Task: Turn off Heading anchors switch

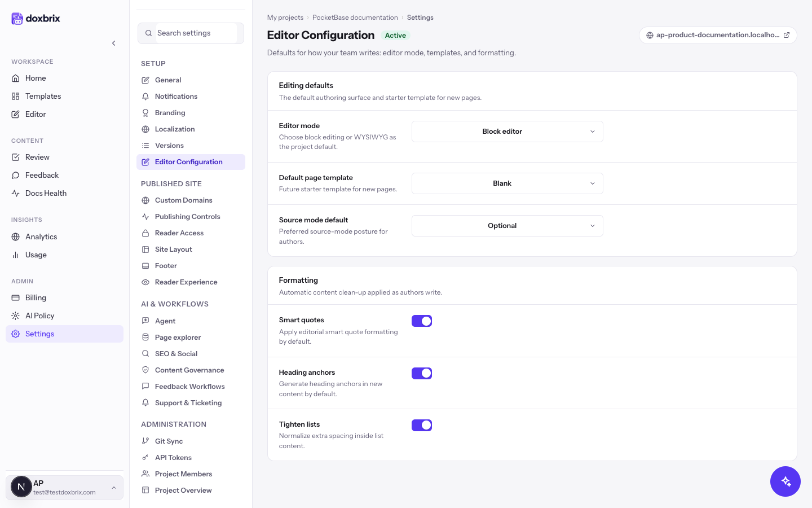Action: click(x=422, y=373)
